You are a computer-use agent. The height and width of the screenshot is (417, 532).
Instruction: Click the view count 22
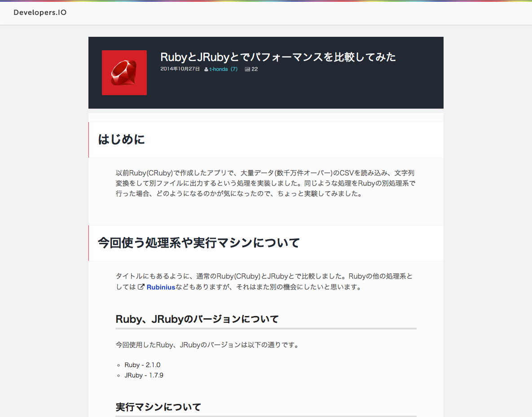tap(255, 69)
